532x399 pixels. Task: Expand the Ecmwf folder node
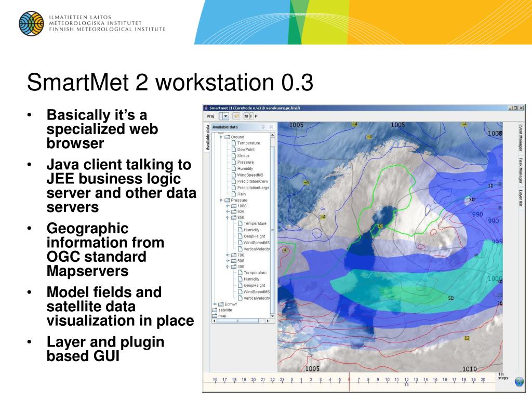(x=215, y=304)
